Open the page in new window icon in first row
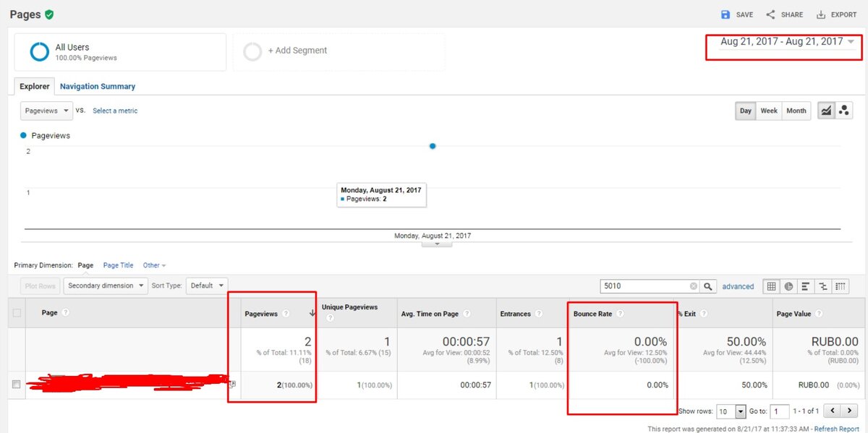This screenshot has width=868, height=433. click(232, 385)
